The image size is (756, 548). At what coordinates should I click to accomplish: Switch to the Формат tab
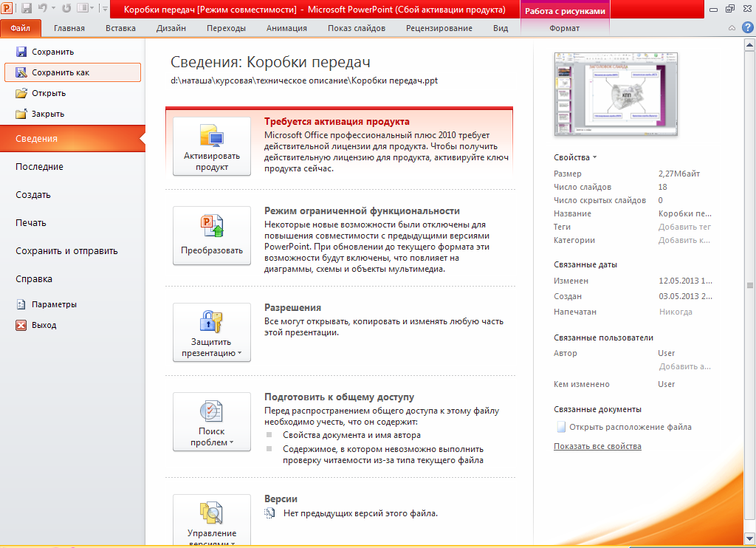565,28
